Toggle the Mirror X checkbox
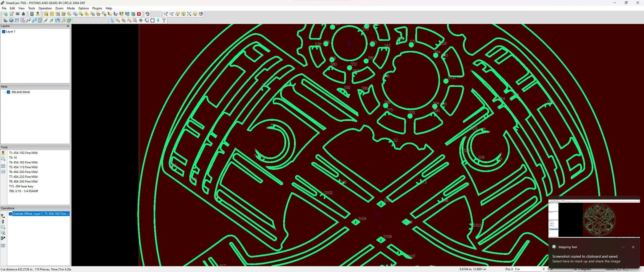This screenshot has width=644, height=272. coord(619,269)
